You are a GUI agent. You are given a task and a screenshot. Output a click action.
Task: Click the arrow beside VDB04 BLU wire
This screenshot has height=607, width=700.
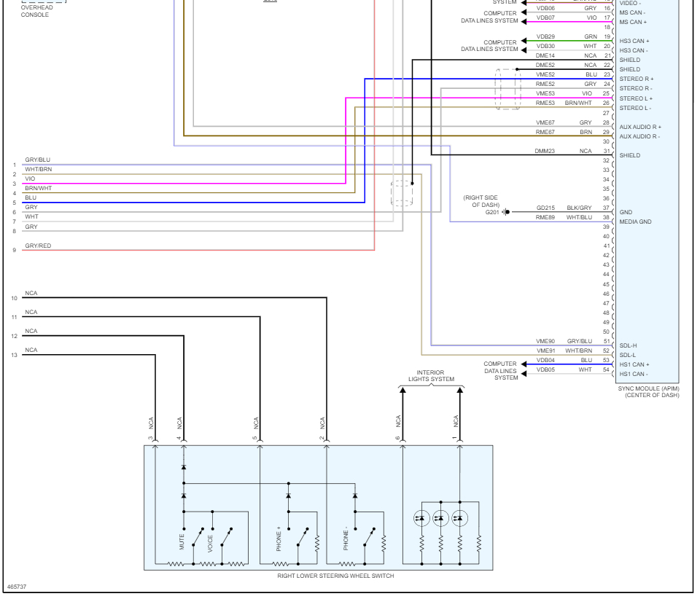point(524,364)
